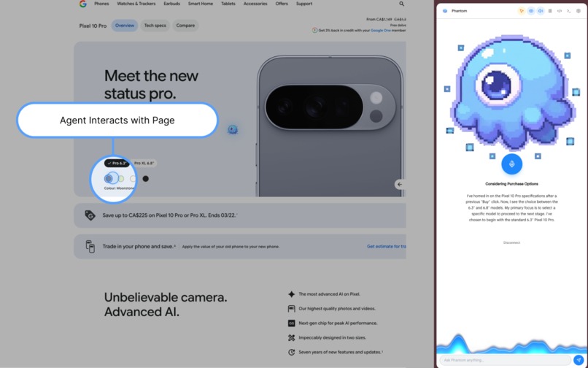The height and width of the screenshot is (368, 588).
Task: Open the Smart Home menu
Action: tap(200, 4)
